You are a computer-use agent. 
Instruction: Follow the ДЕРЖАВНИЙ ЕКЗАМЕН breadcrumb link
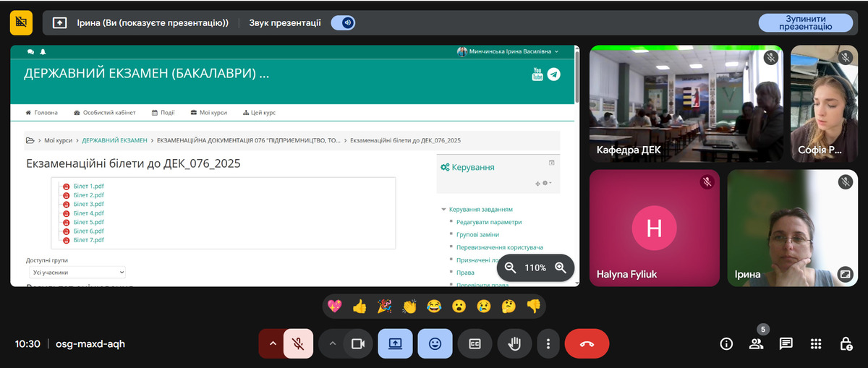114,140
